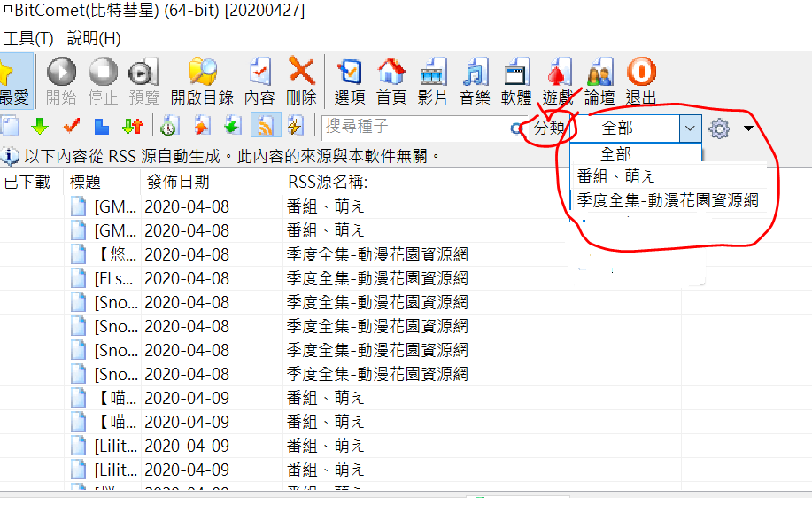
Task: Open the 影片 movies section
Action: point(433,81)
